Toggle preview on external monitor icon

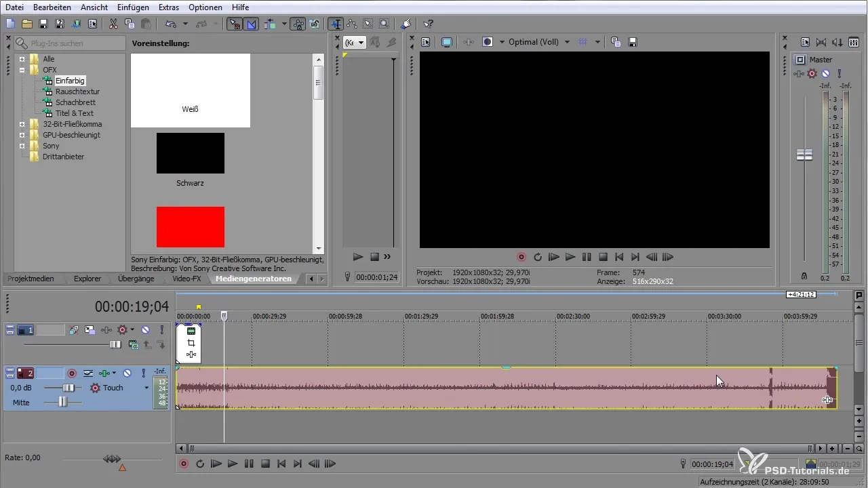point(447,42)
